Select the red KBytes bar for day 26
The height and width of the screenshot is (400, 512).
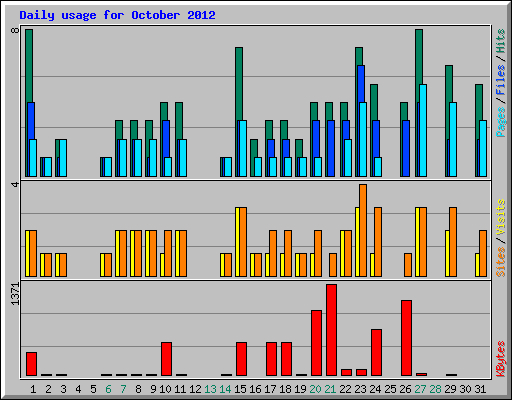406,338
